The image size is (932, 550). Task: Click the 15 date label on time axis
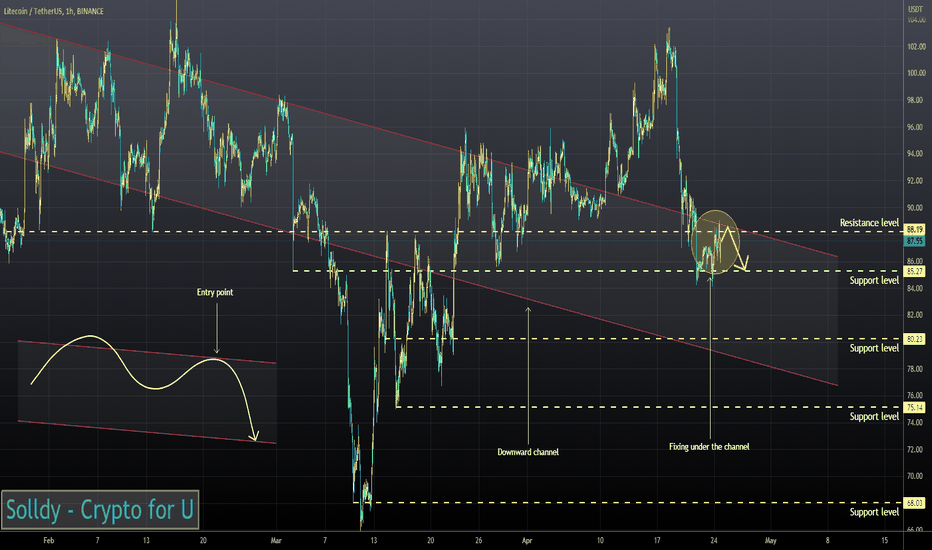(884, 540)
